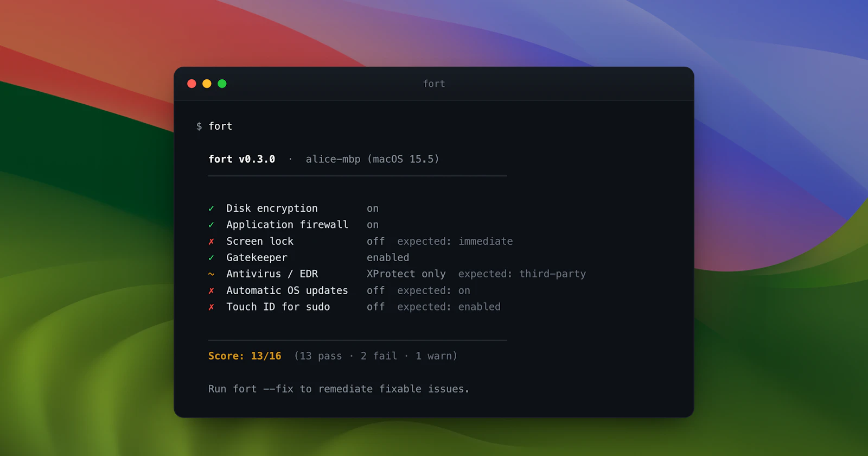Click the orange tilde beside Antivirus / EDR
The image size is (868, 456).
point(211,274)
